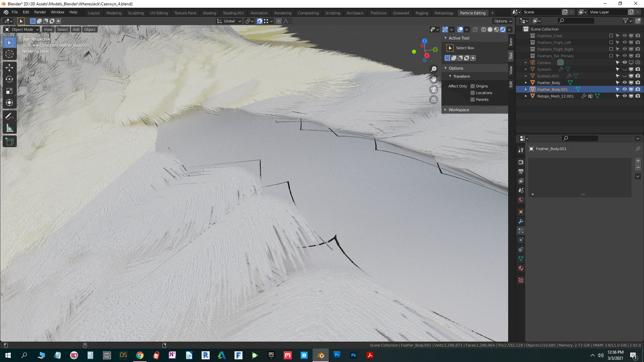Activate the Move tool
644x362 pixels.
[9, 68]
